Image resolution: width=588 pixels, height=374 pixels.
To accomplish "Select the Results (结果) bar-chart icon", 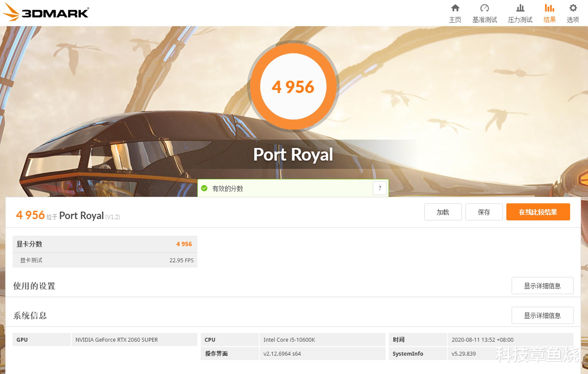I will (x=549, y=8).
